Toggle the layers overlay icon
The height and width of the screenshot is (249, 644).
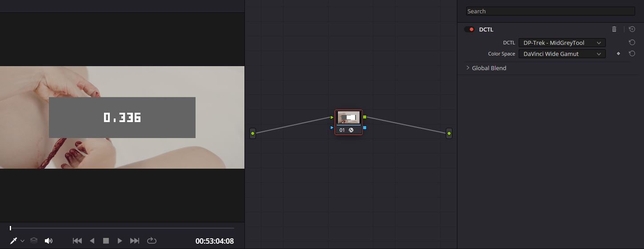pos(34,241)
